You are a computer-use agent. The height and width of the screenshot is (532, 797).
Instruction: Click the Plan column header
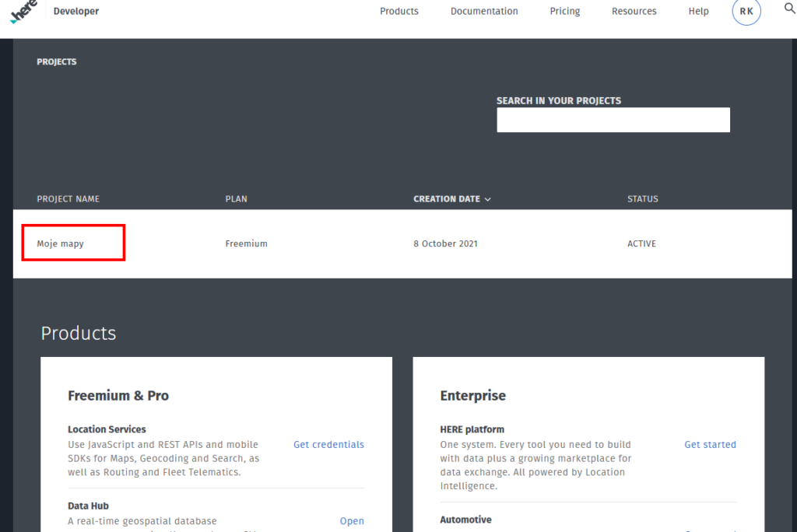point(236,199)
